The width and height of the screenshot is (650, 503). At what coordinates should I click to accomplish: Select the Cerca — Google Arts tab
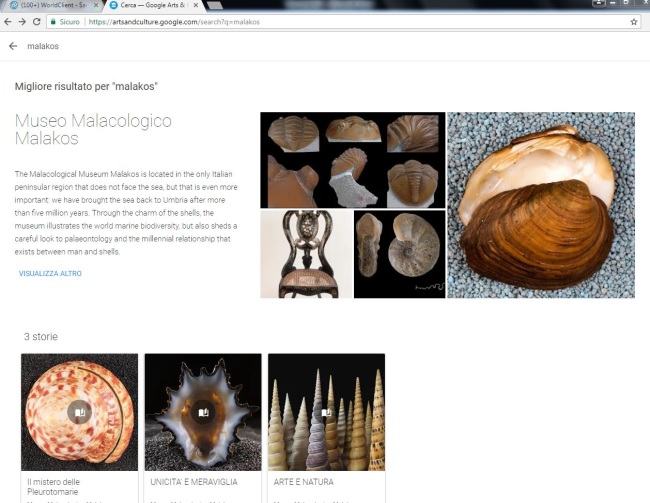pyautogui.click(x=153, y=5)
